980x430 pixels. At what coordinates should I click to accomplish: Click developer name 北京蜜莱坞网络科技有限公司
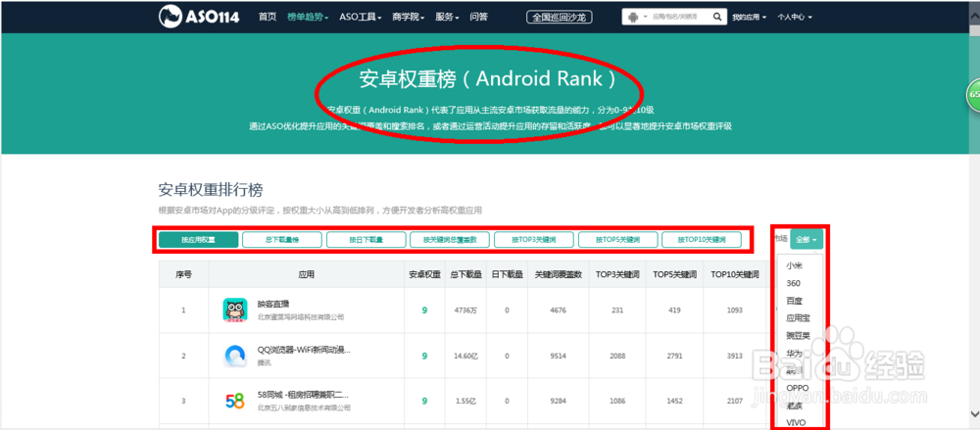(x=301, y=317)
